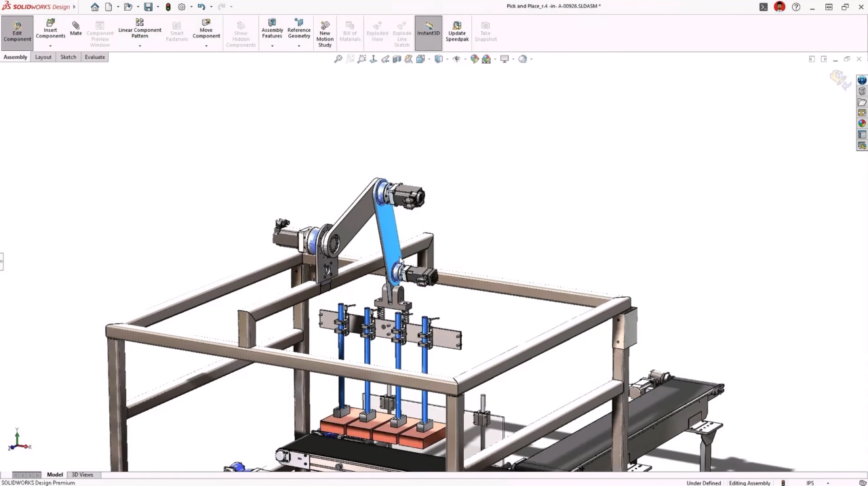Expand the Assembly Features dropdown arrow
Screen dimensions: 868x486
pos(272,46)
